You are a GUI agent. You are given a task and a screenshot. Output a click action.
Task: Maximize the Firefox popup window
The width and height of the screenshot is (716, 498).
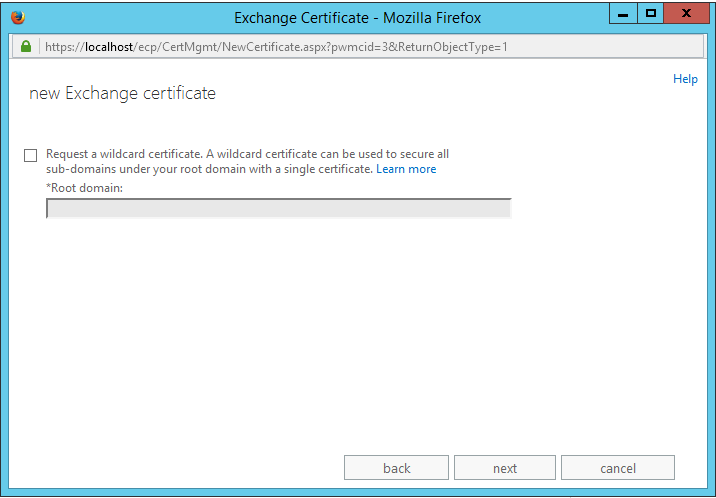point(650,16)
